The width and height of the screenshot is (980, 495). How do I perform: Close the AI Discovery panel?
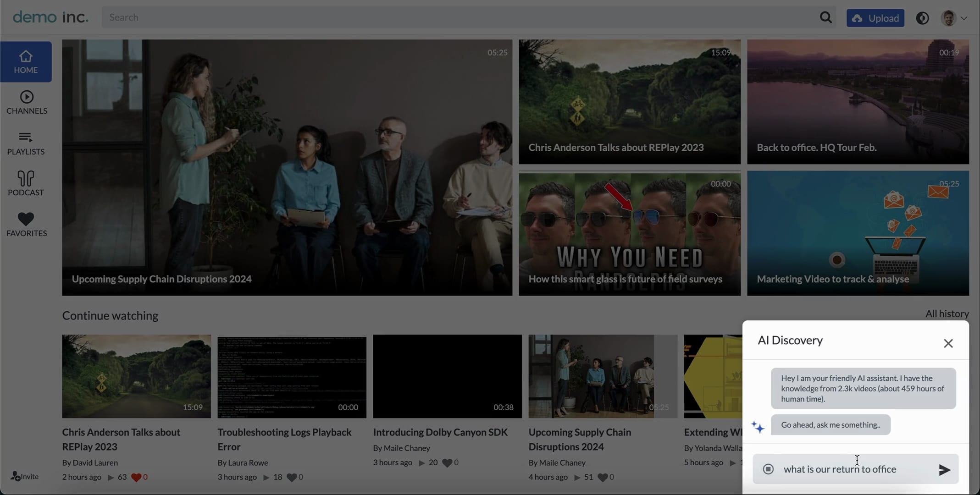click(948, 343)
